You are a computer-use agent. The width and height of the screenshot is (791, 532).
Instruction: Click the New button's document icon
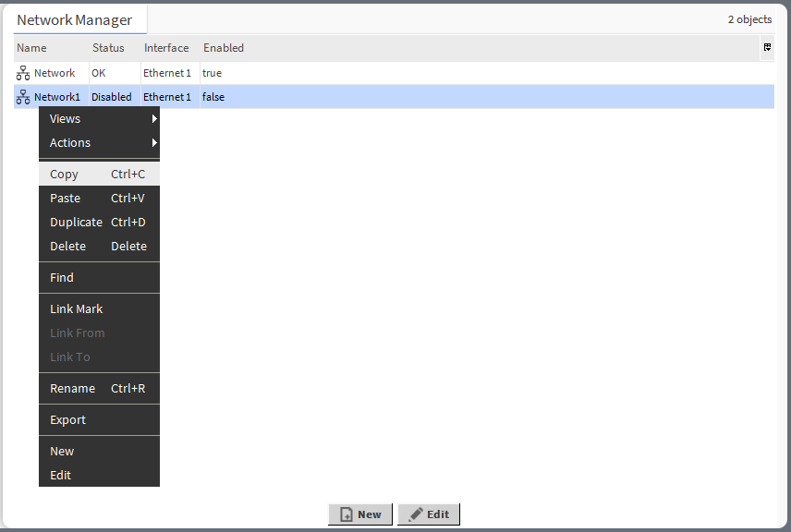[346, 514]
